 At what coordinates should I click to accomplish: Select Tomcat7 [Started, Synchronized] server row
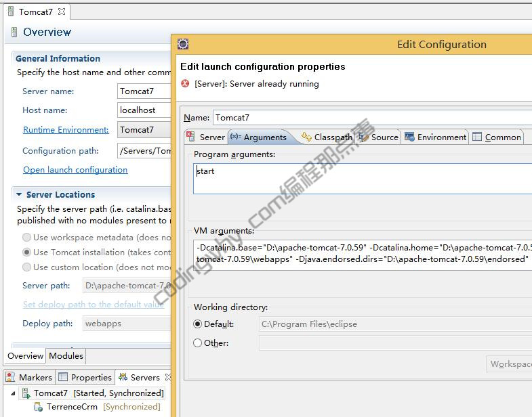click(x=93, y=393)
